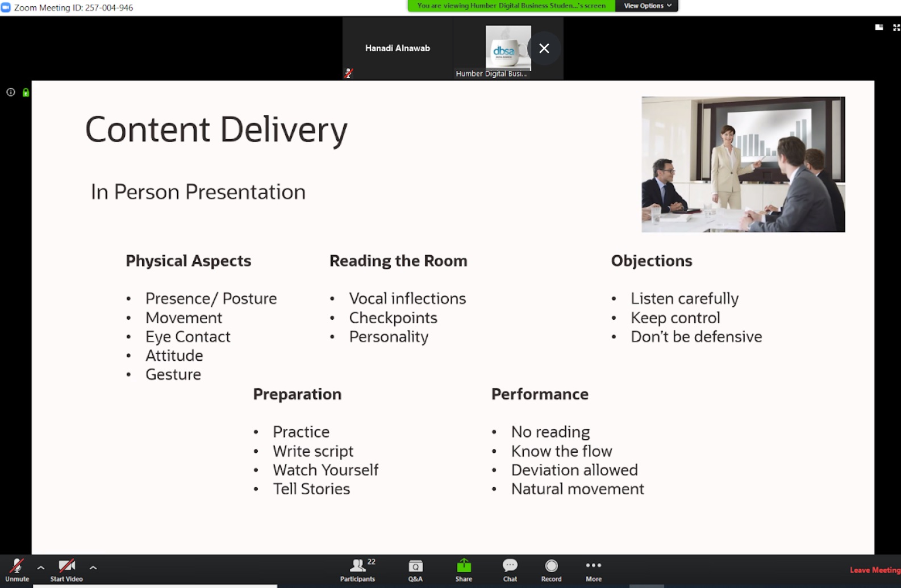Click the green encryption lock icon
Screen dimensions: 901x588
[x=26, y=92]
